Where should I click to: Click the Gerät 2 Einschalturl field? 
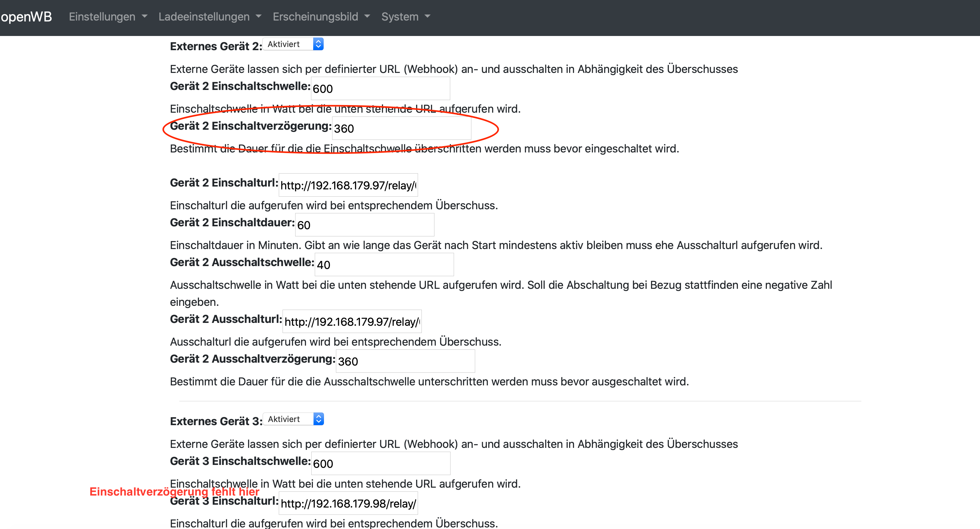click(x=348, y=185)
